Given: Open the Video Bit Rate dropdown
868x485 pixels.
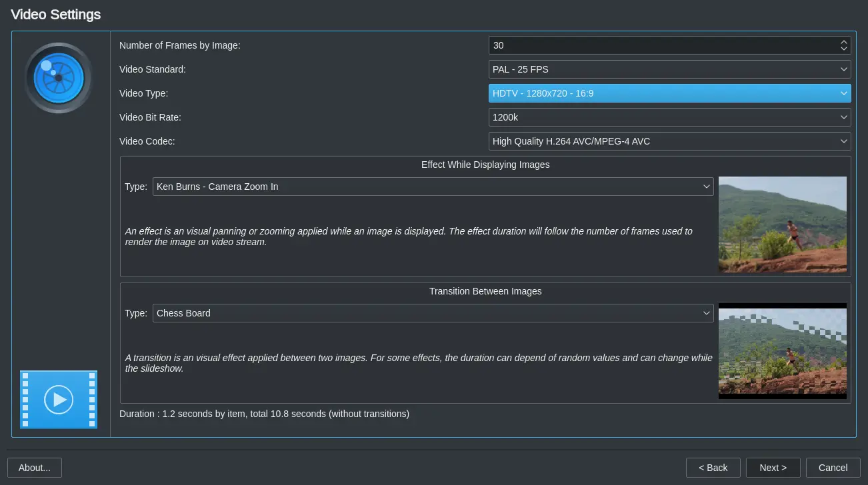Looking at the screenshot, I should pyautogui.click(x=669, y=117).
